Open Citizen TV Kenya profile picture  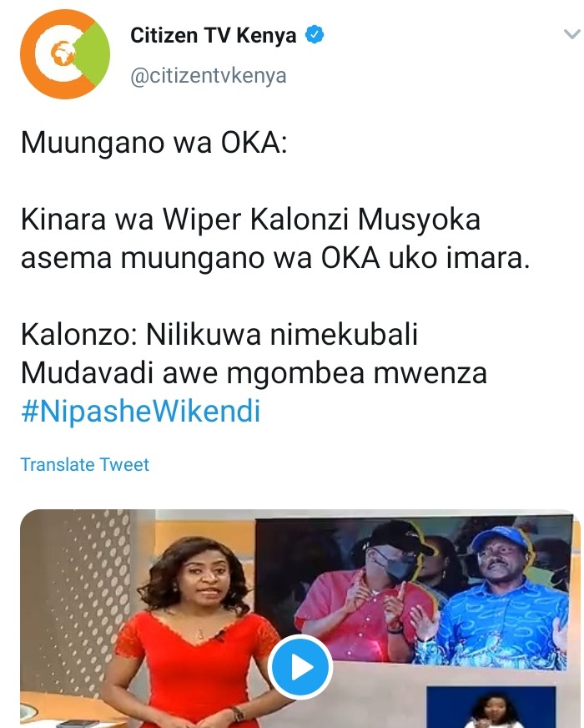point(65,54)
